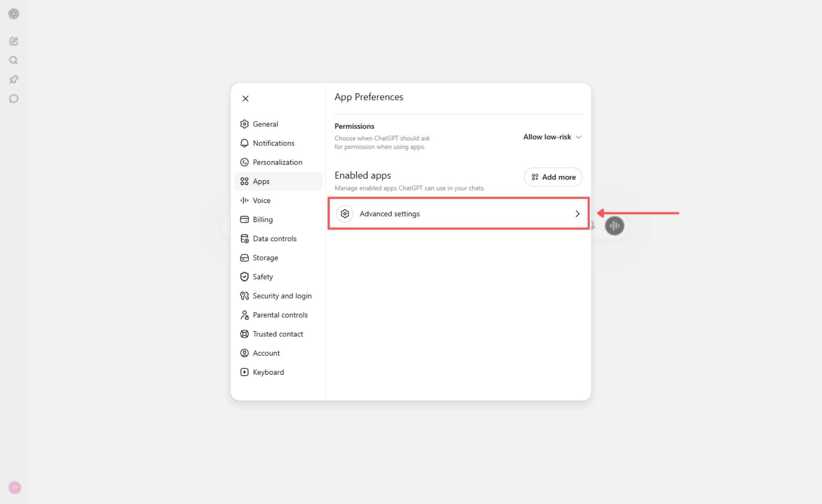Start voice mode with round waveform button
Image resolution: width=822 pixels, height=504 pixels.
pyautogui.click(x=614, y=226)
